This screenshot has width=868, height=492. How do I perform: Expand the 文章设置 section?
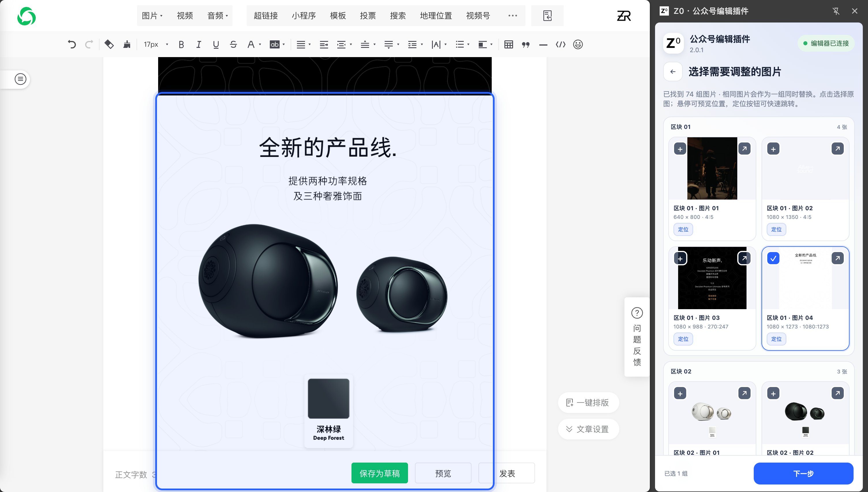click(588, 429)
